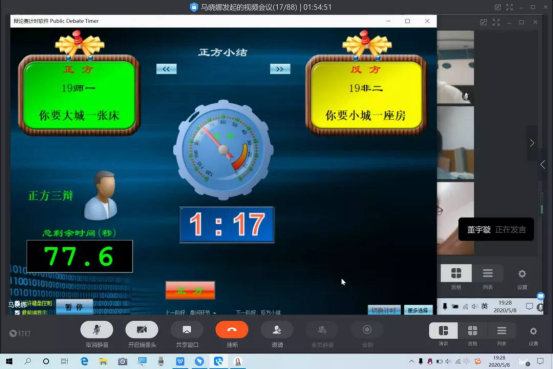Toggle the lower checkbox beside the 暂停 button

tap(17, 312)
